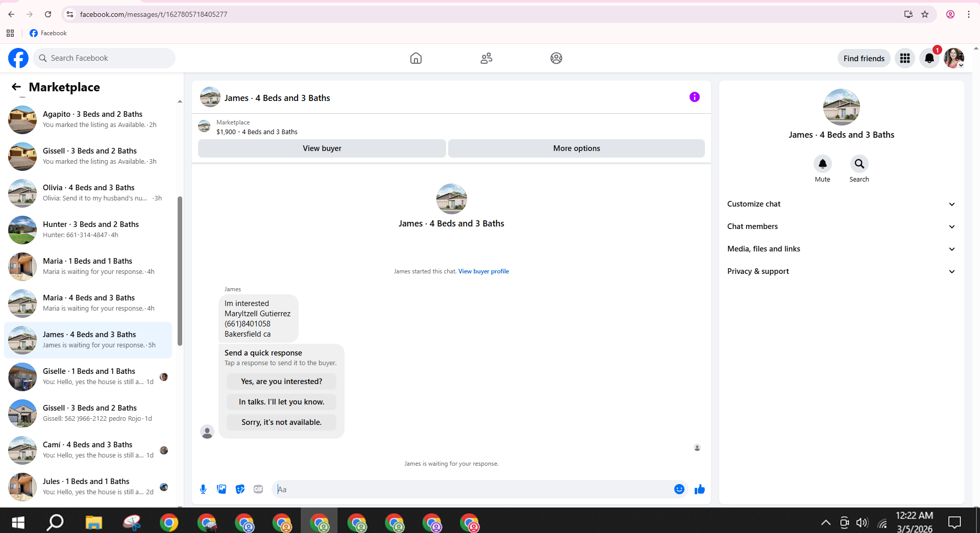Click the site information icon in address bar
Viewport: 980px width, 533px height.
coord(70,14)
